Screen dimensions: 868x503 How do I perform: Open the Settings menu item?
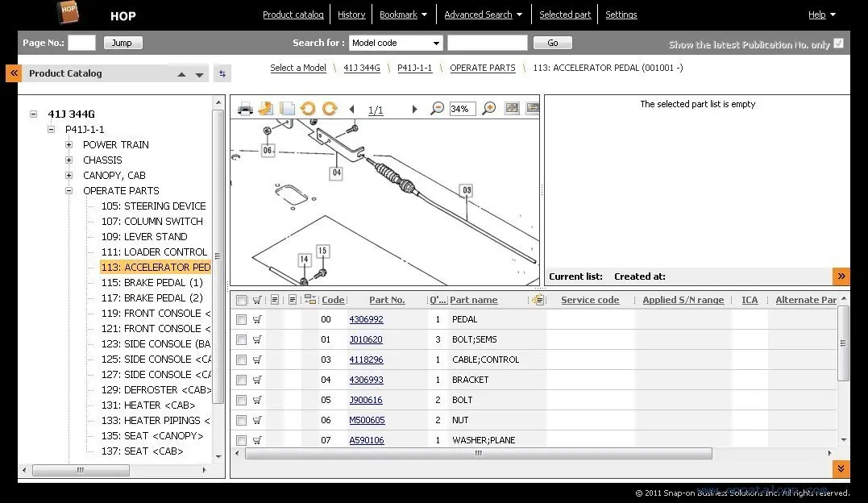pos(621,15)
